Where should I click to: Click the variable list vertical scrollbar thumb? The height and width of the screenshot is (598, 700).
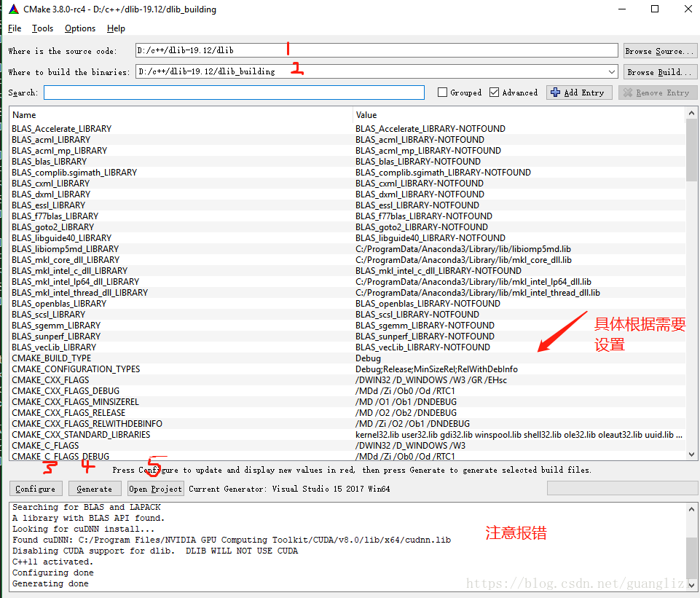click(691, 150)
